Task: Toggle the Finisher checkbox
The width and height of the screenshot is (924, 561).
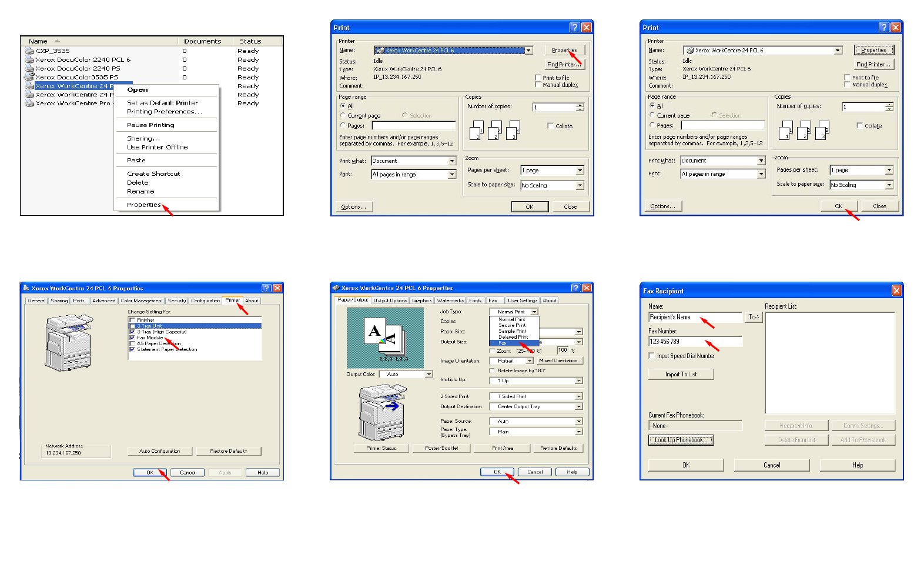Action: (132, 320)
